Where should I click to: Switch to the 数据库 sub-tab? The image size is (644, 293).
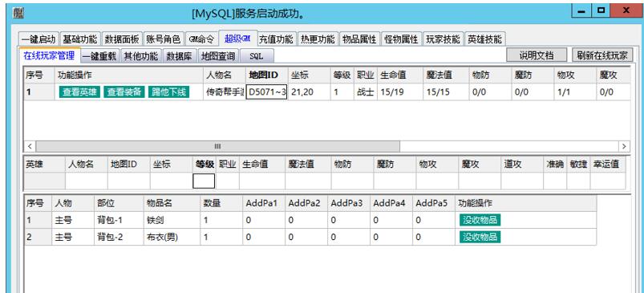[x=180, y=56]
